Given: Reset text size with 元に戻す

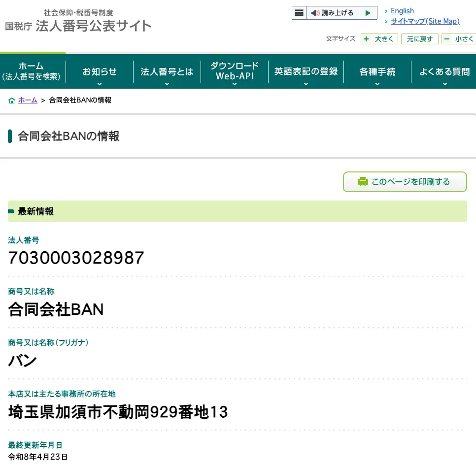Looking at the screenshot, I should point(419,39).
